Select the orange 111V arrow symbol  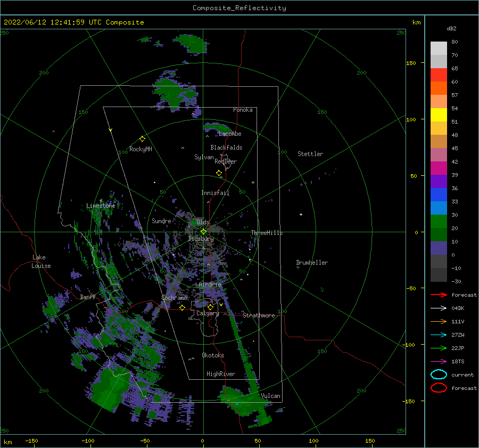(x=439, y=321)
